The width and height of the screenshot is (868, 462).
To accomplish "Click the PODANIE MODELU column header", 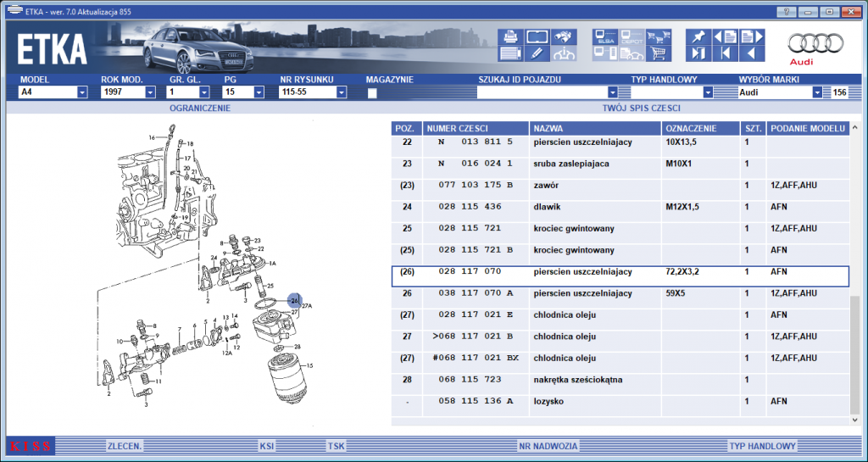I will coord(808,128).
